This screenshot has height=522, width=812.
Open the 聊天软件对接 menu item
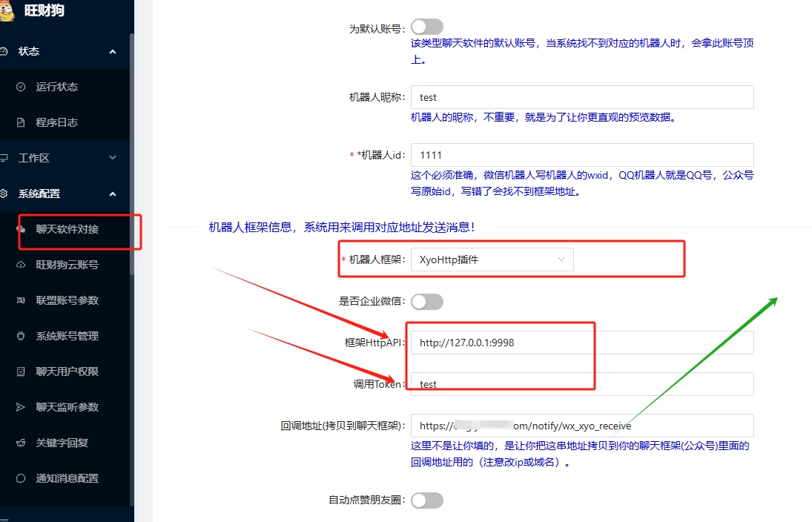67,229
